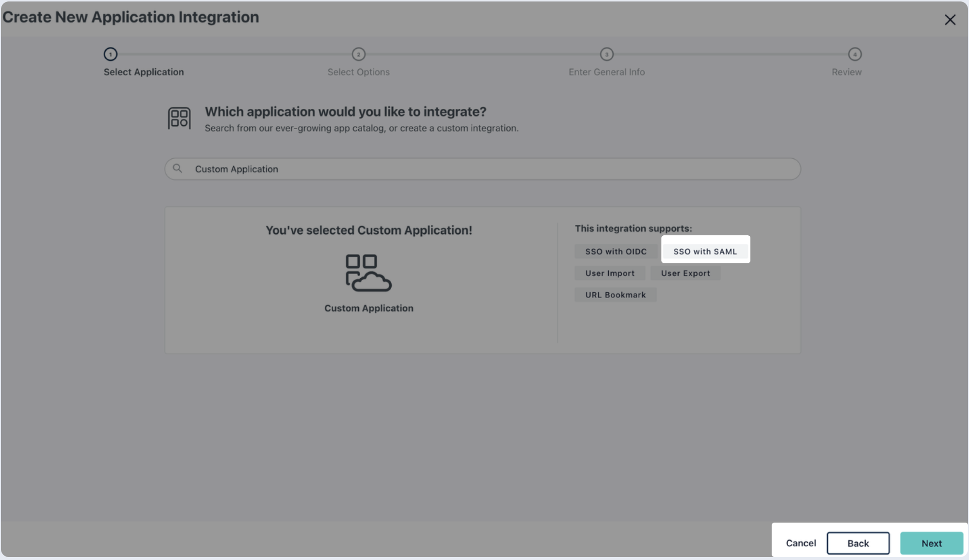
Task: Close the integration dialog with X
Action: (950, 20)
